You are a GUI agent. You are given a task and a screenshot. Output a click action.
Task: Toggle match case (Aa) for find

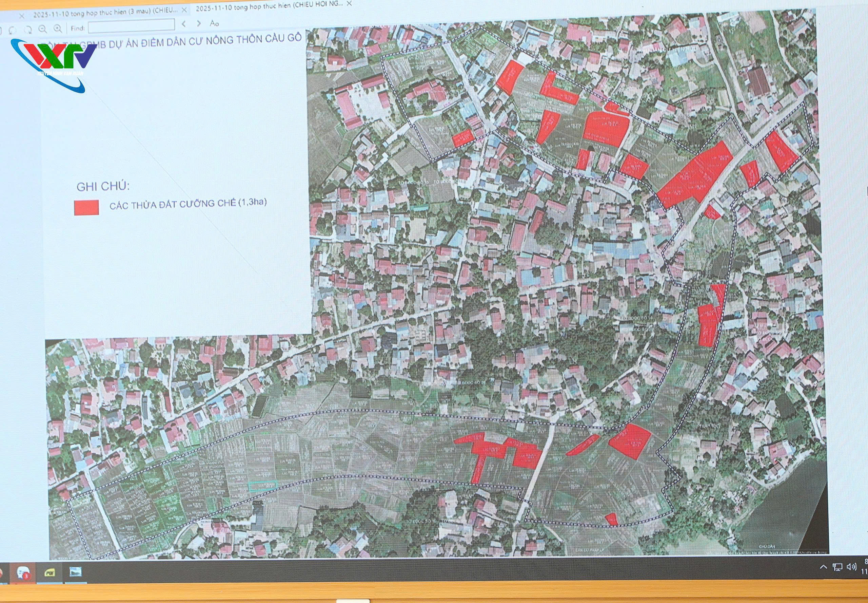pyautogui.click(x=214, y=23)
